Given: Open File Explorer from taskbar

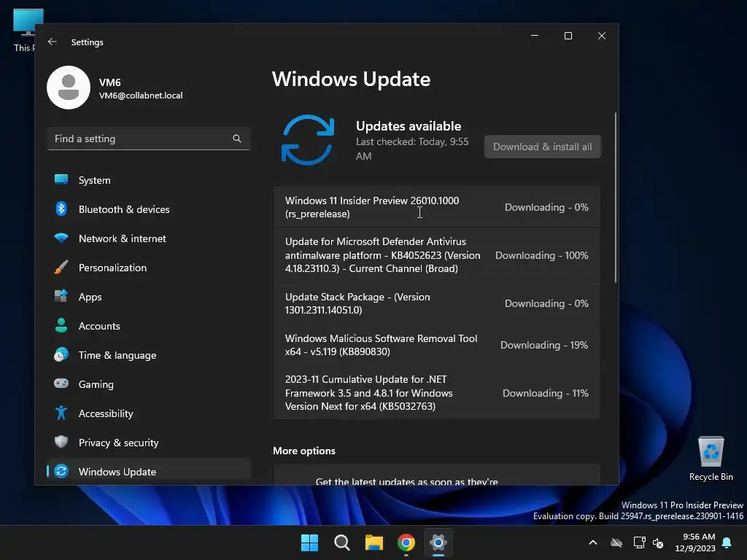Looking at the screenshot, I should (374, 542).
